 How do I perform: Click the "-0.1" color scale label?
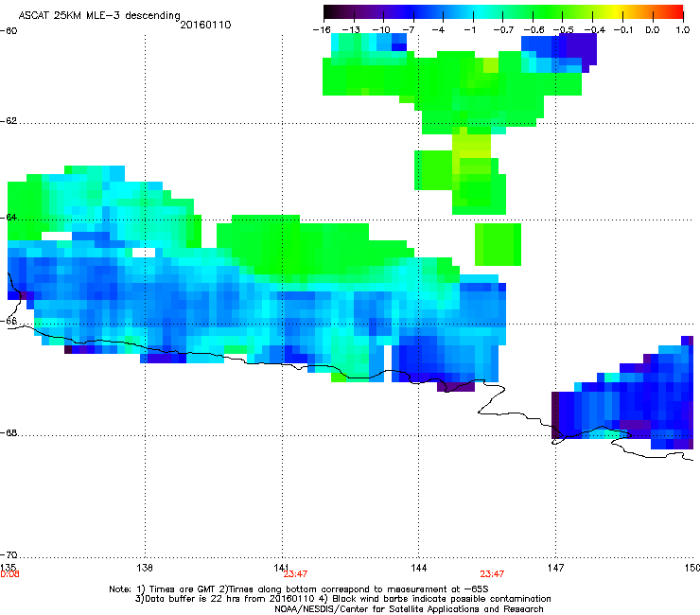[623, 30]
